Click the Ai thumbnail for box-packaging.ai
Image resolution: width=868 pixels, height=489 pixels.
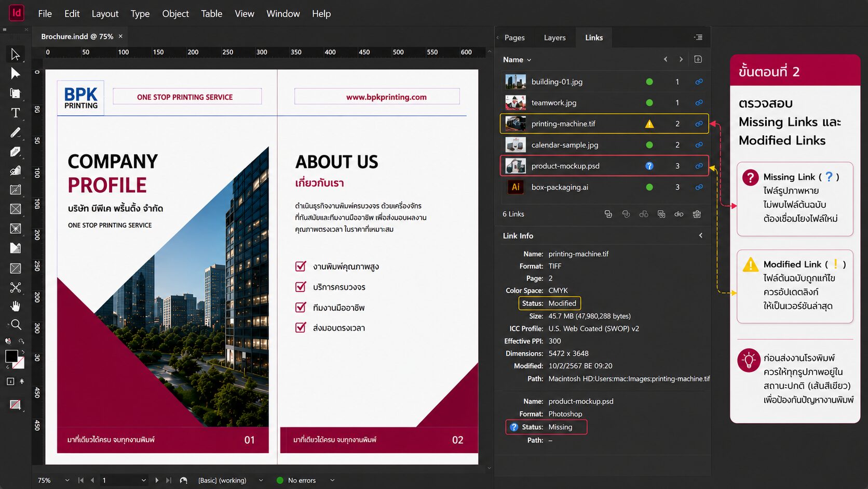(x=516, y=187)
